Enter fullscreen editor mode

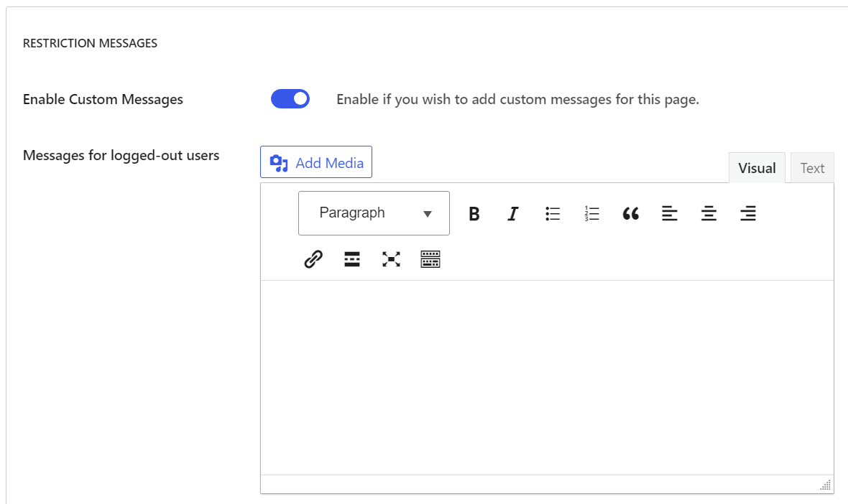tap(391, 259)
